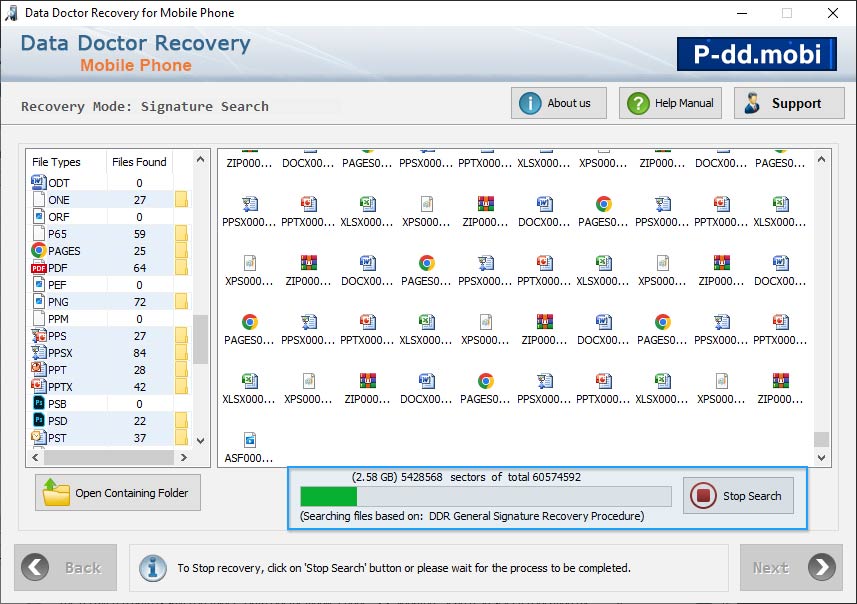857x604 pixels.
Task: Click the yellow folder icon beside PDF row
Action: [181, 268]
